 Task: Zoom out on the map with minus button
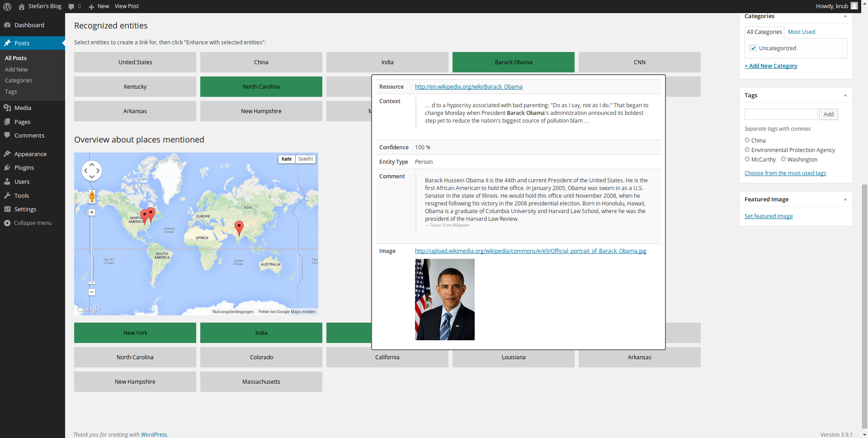[x=92, y=292]
